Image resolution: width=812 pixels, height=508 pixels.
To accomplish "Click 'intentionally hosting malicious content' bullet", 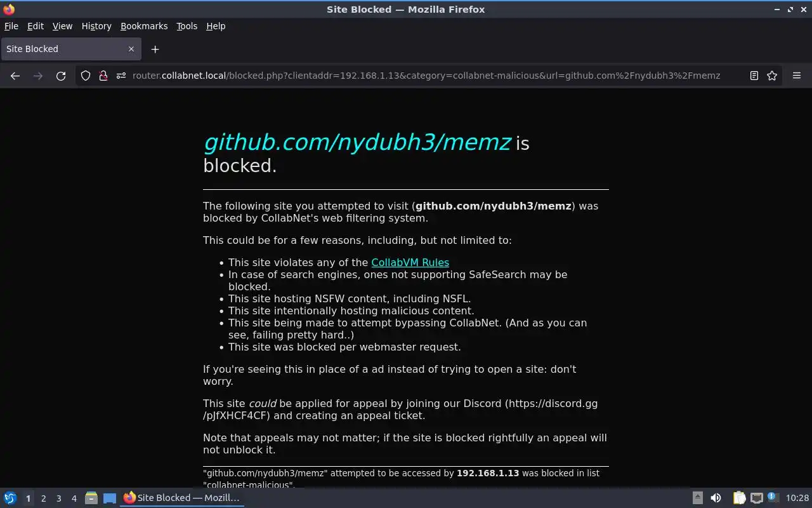I will tap(351, 311).
